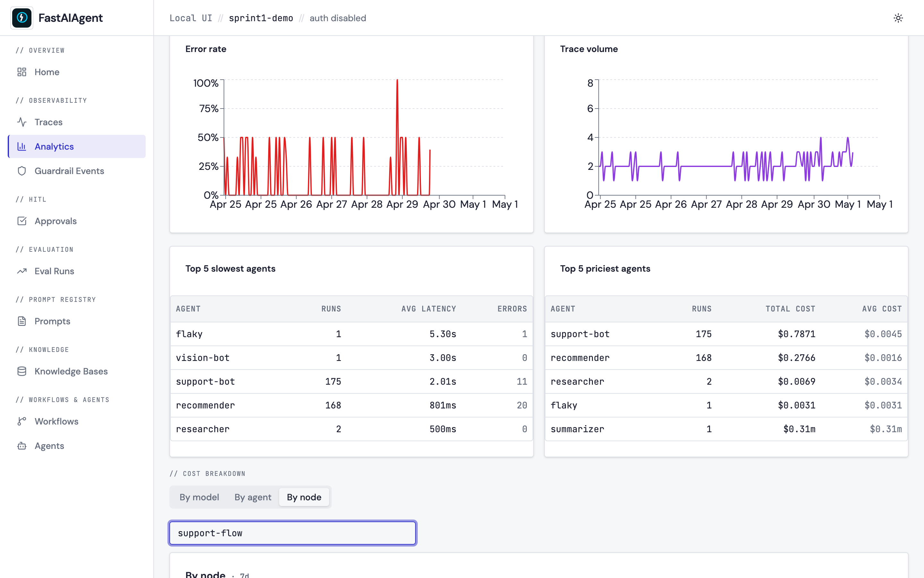Screen dimensions: 924x578
Task: Click the Analytics bar chart icon
Action: tap(22, 146)
